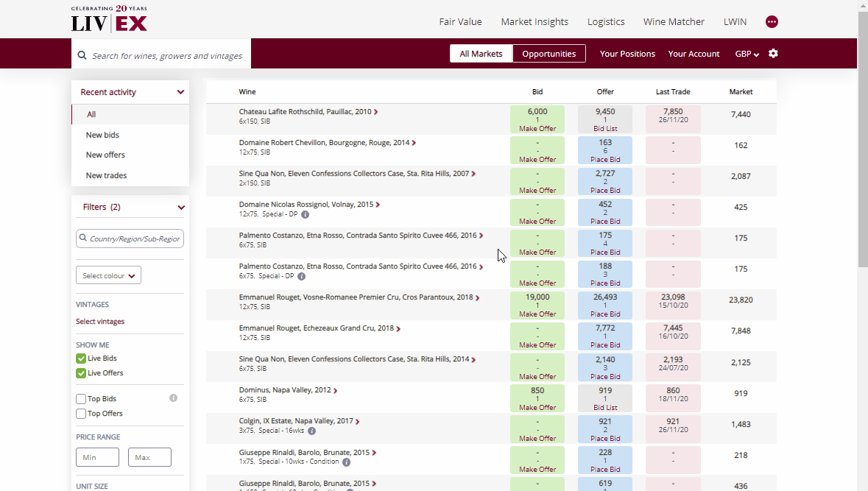Collapse Recent activity panel
Screen dimensions: 868x491
coord(180,92)
